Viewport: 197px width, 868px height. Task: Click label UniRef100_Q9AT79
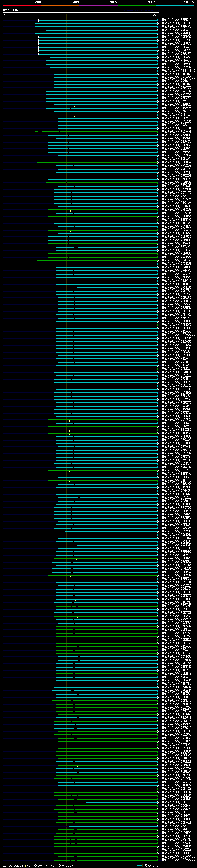point(177,802)
